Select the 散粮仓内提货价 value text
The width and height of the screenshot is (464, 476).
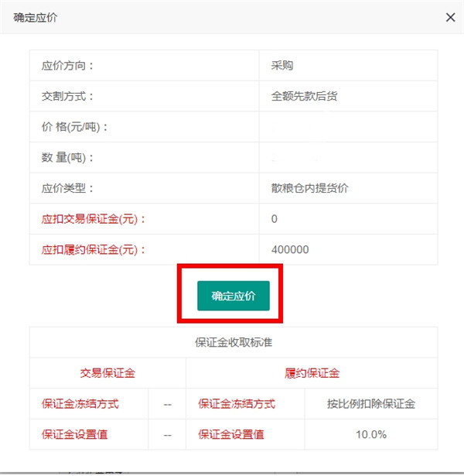pos(310,188)
